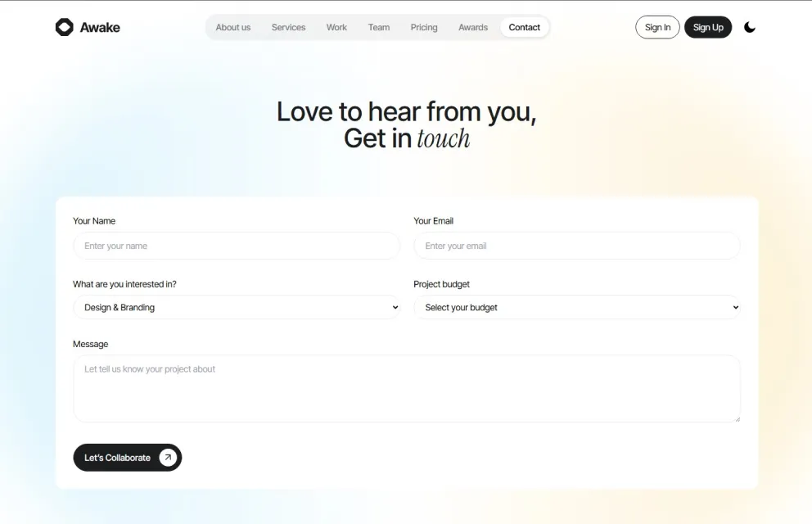The height and width of the screenshot is (524, 812).
Task: Click the Sign In button
Action: [657, 28]
